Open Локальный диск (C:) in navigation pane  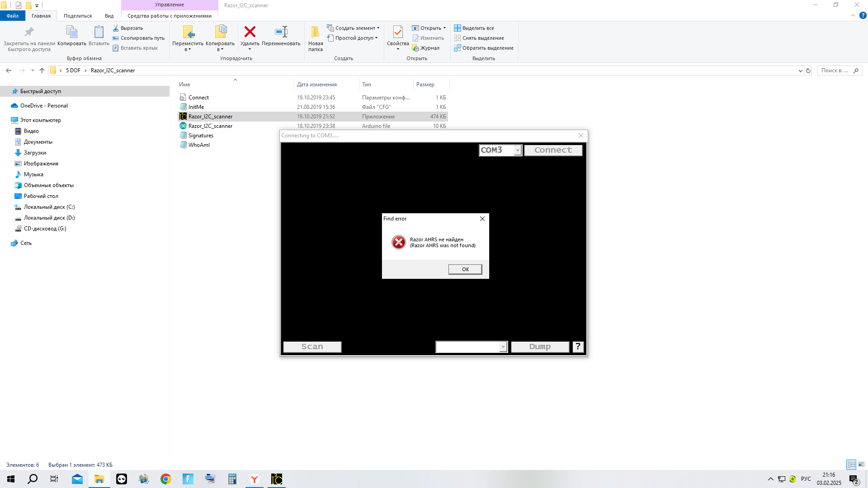click(49, 207)
